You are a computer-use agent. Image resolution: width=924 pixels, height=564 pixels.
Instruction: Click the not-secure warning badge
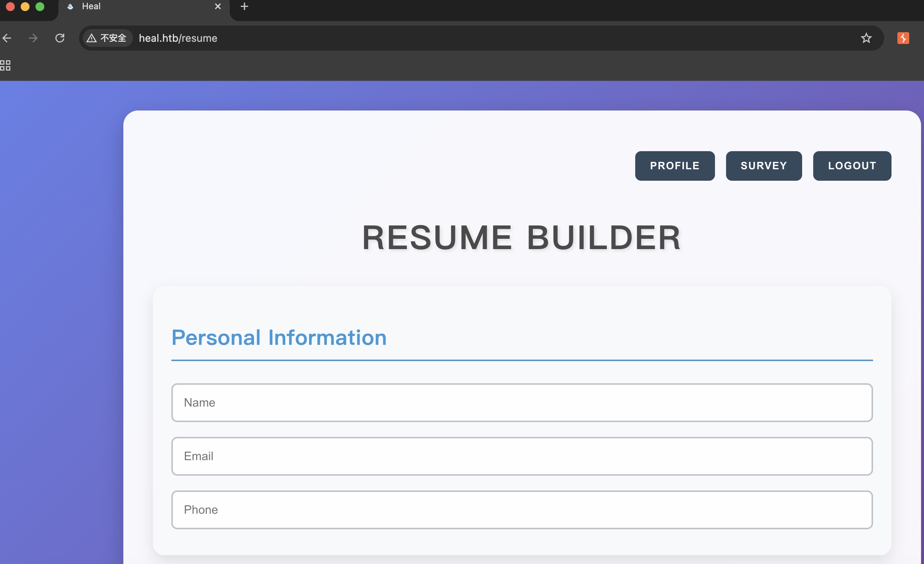point(107,38)
